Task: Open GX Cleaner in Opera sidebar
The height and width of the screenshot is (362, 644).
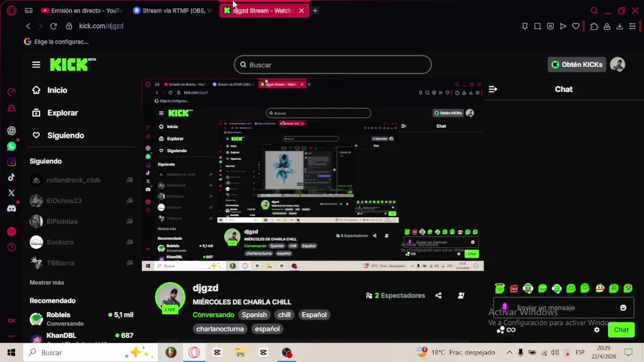Action: click(x=12, y=108)
